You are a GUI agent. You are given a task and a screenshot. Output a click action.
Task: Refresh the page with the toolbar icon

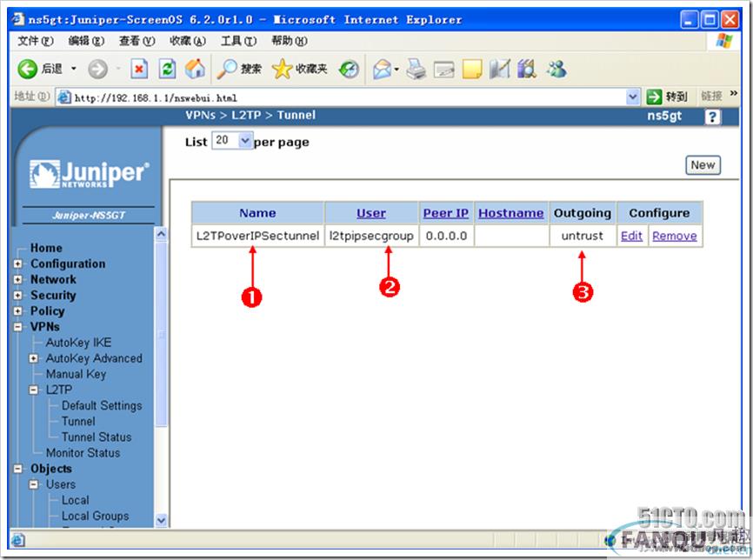[167, 69]
